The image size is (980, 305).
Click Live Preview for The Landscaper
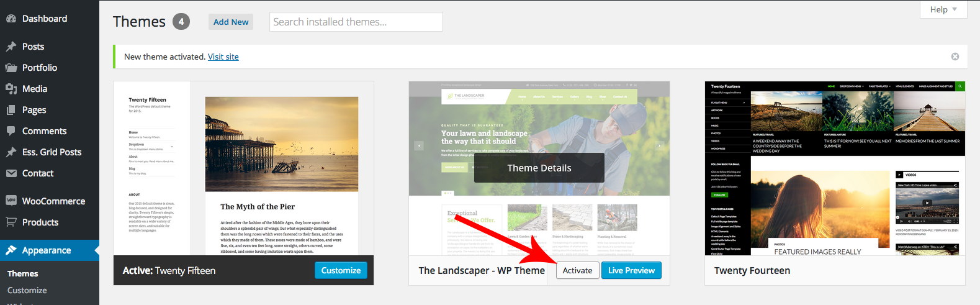(631, 270)
